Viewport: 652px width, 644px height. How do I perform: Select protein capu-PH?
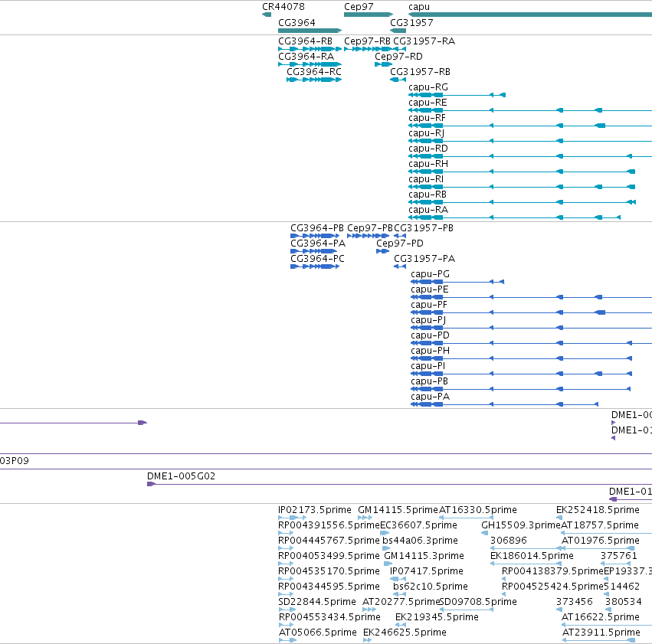click(x=522, y=358)
